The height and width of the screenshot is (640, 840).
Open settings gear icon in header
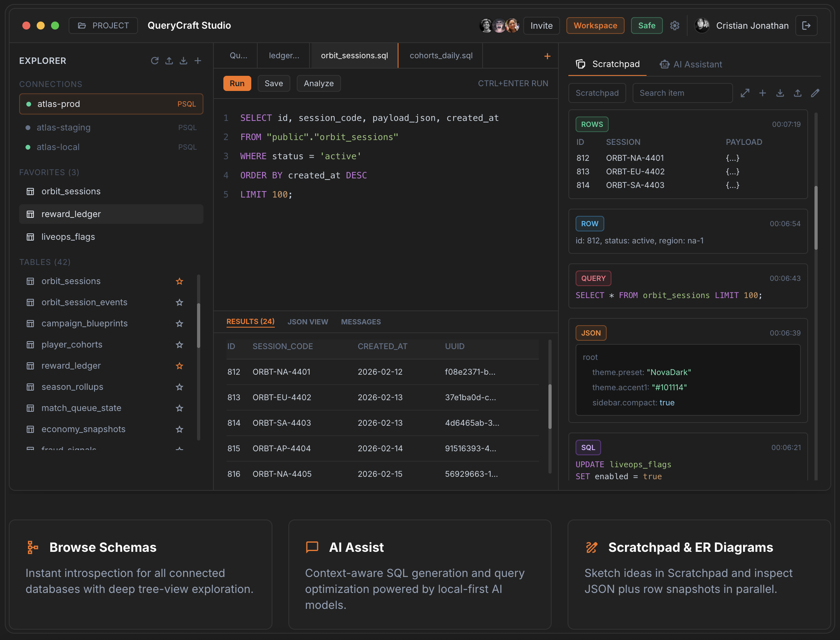674,26
